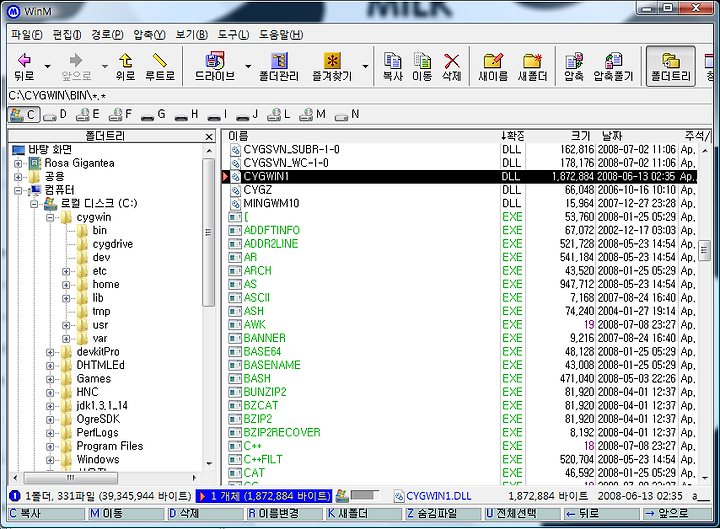The width and height of the screenshot is (720, 529).
Task: Switch to drive D
Action: pos(56,114)
